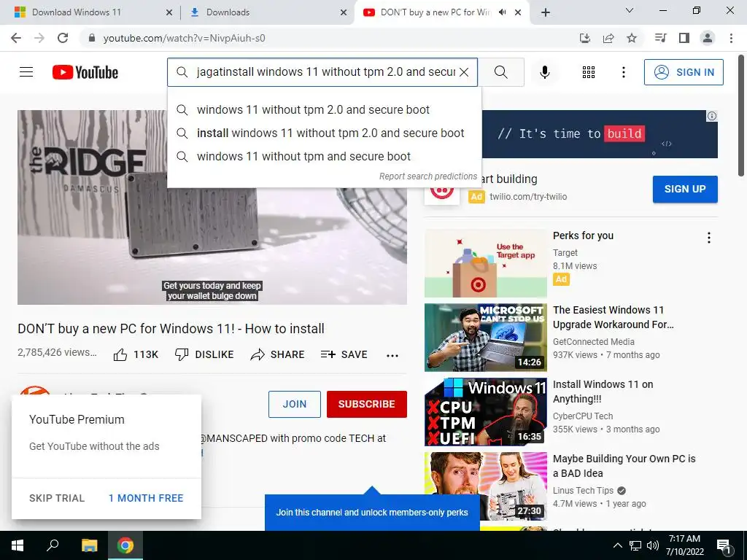
Task: Click the SIGN IN button
Action: tap(684, 72)
